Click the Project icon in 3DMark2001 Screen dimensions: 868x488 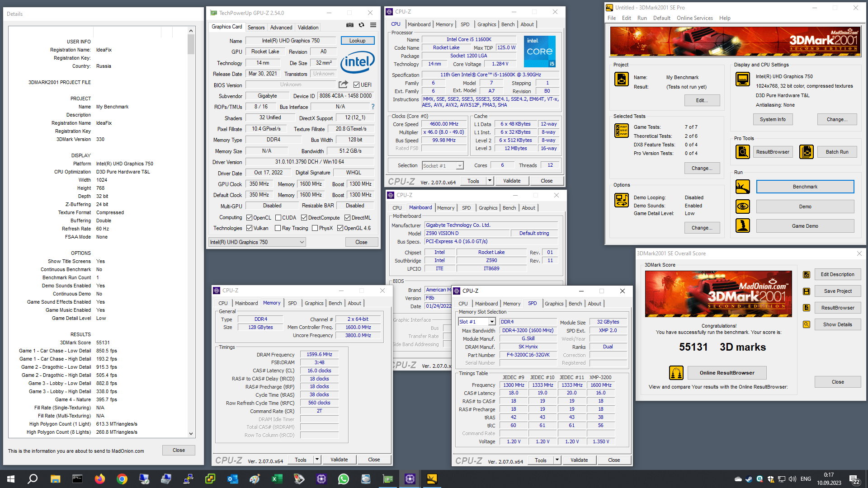pos(622,79)
